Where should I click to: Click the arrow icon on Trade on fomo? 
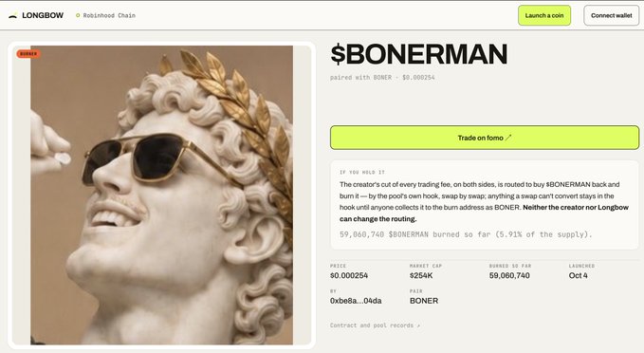coord(508,138)
